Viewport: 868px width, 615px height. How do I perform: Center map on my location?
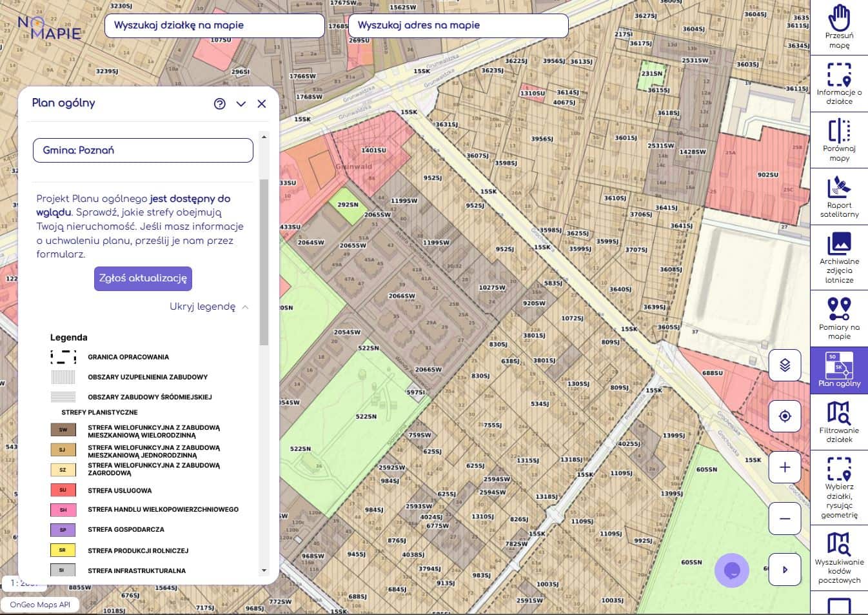785,416
